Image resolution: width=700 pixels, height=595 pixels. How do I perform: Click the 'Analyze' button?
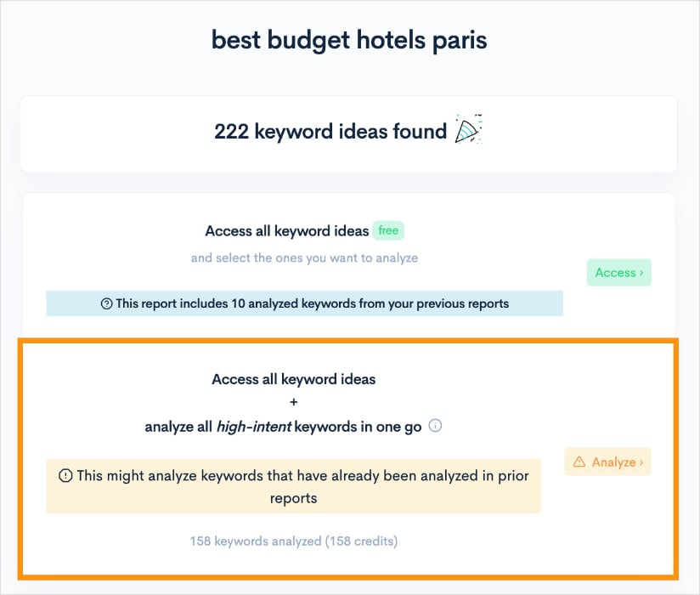coord(607,462)
